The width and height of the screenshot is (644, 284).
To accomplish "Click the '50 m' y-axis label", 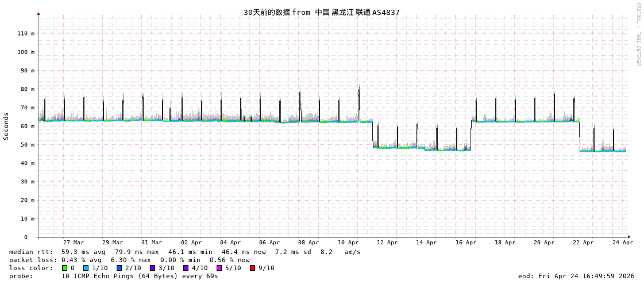I will [28, 144].
